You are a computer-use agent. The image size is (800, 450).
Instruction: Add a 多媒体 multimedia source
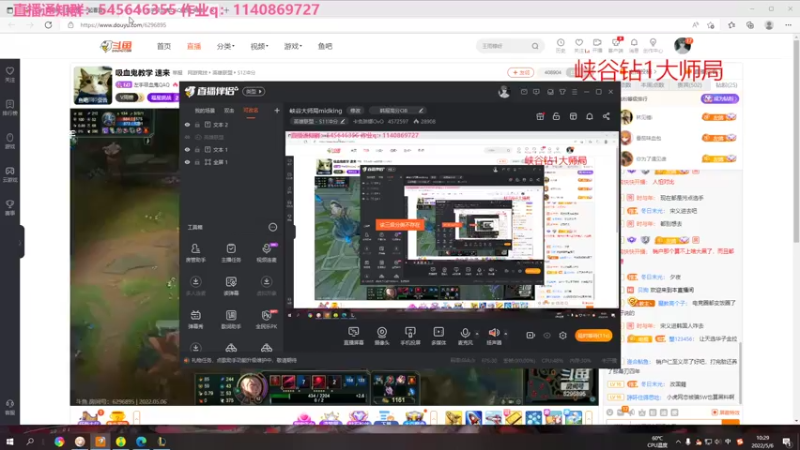pos(439,336)
